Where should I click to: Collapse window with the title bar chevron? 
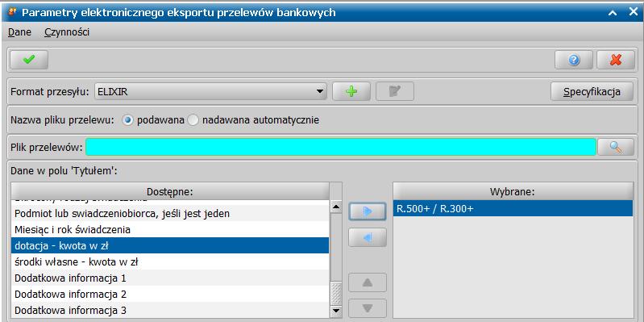[613, 13]
